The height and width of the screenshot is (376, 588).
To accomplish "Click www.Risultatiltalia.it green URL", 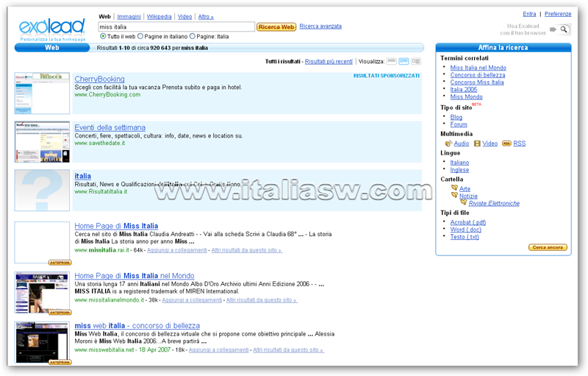I will coord(101,192).
